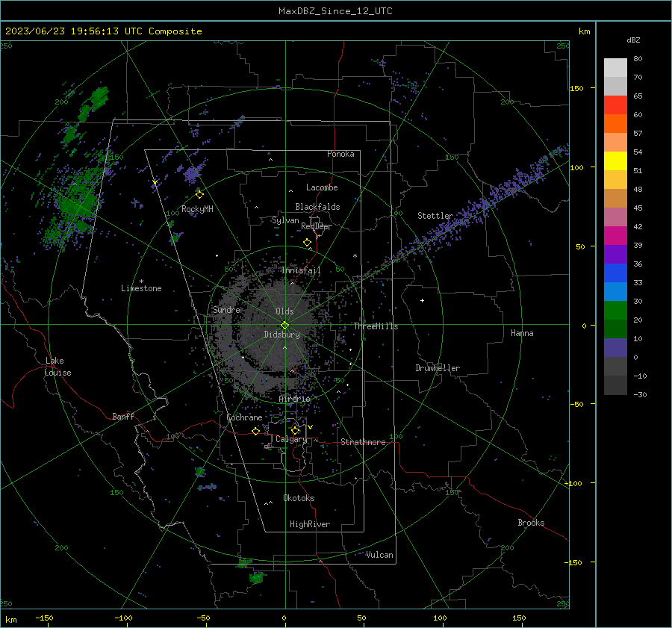Select the yellow diamond marker below the RedDeer label
The height and width of the screenshot is (628, 672).
coord(307,243)
